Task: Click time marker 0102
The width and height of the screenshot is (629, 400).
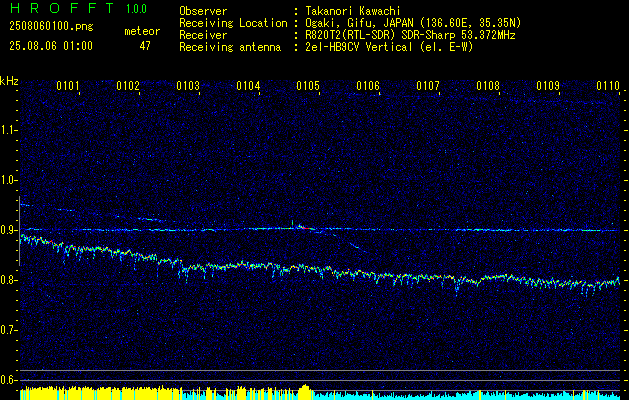Action: pyautogui.click(x=128, y=86)
